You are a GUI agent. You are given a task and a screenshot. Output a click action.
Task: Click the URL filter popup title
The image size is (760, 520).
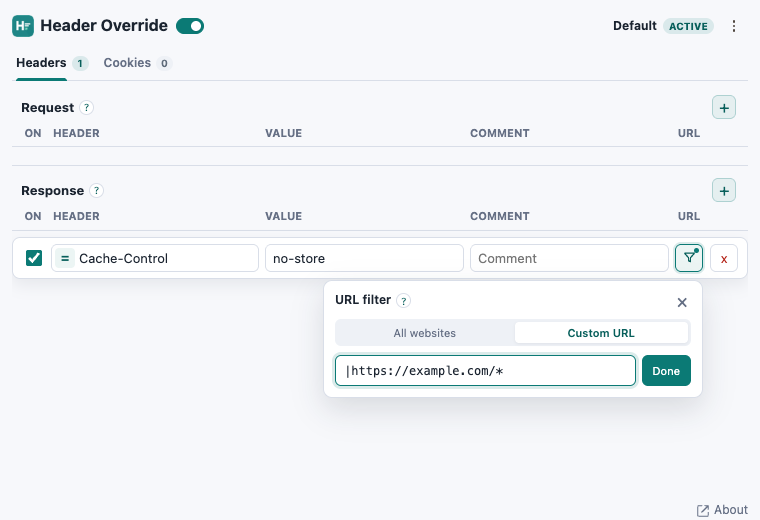click(363, 300)
